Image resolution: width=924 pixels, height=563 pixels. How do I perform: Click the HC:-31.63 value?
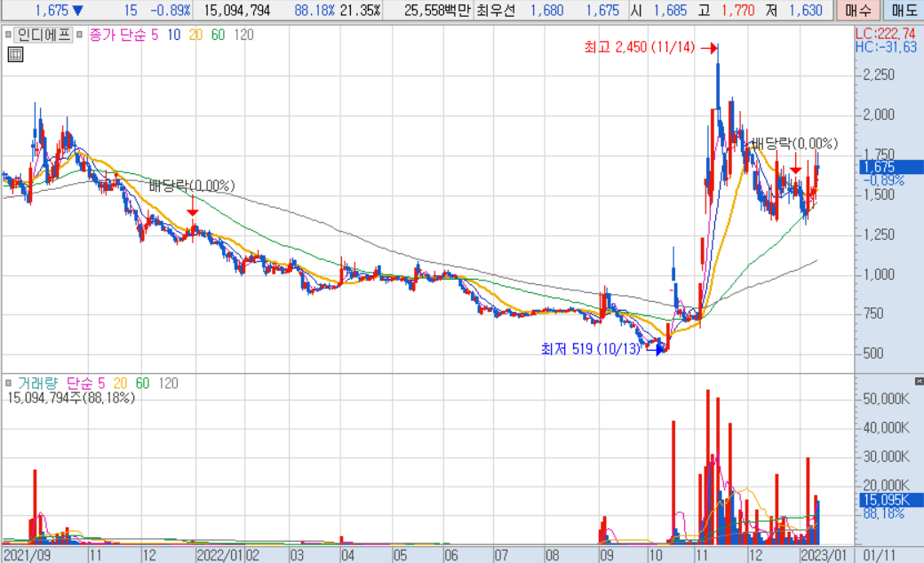point(887,47)
